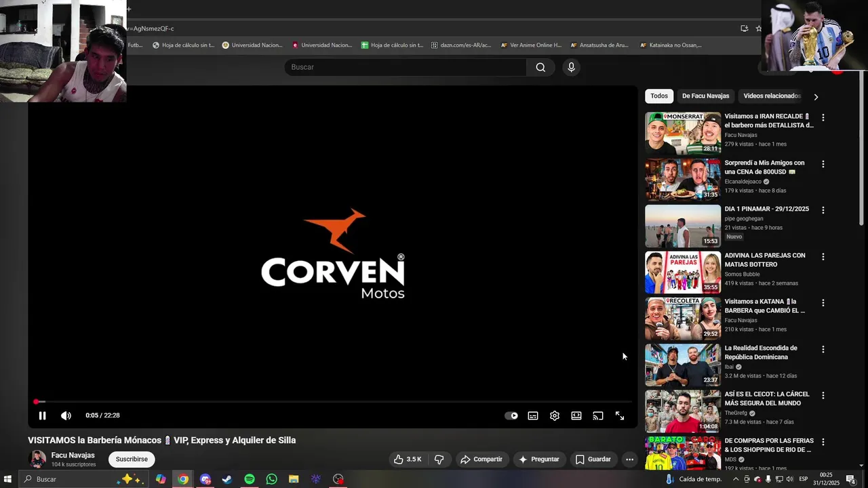Open the first Universidad Nacion bookmark
Image resolution: width=868 pixels, height=488 pixels.
[x=252, y=45]
